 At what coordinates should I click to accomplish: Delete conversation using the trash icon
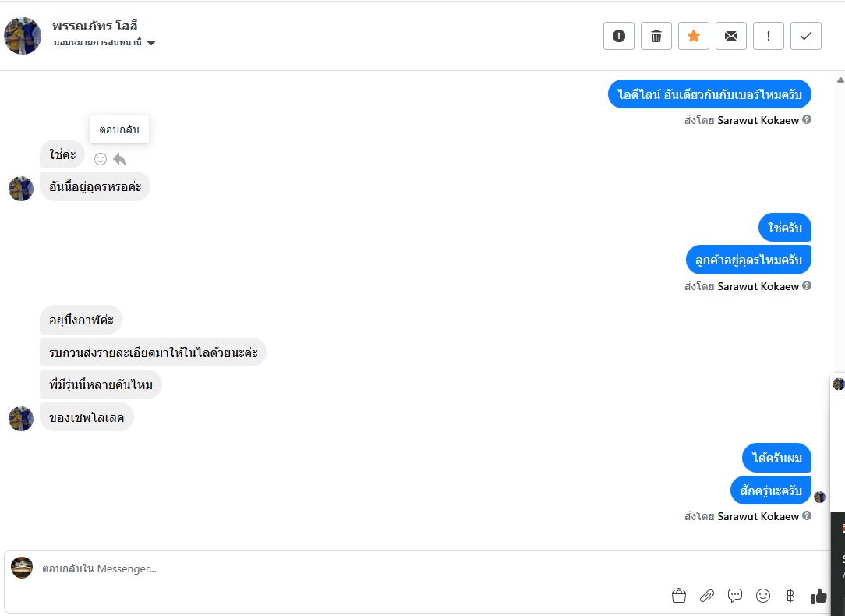(656, 36)
